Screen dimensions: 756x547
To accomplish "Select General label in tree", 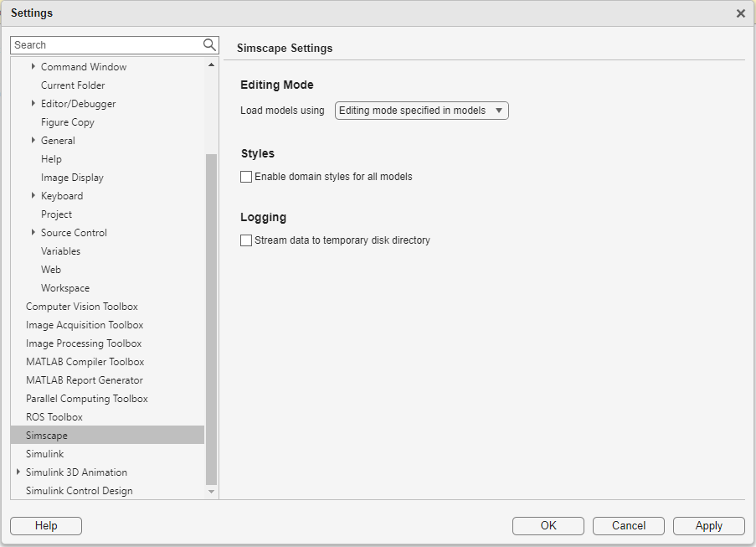I will coord(58,141).
